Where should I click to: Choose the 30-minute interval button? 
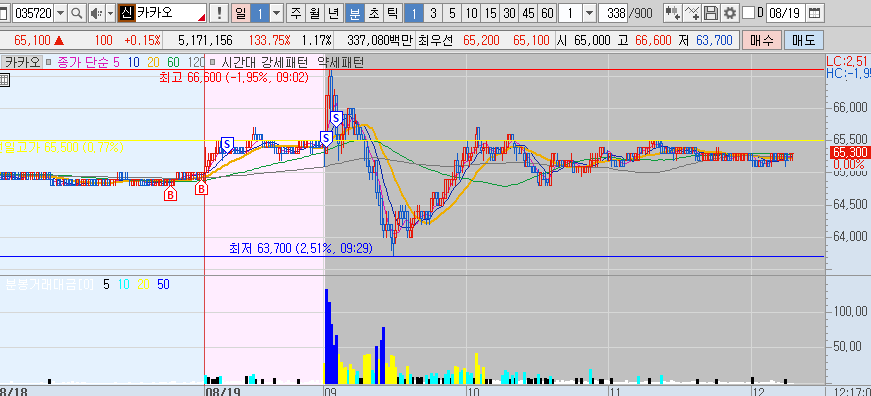(x=509, y=13)
